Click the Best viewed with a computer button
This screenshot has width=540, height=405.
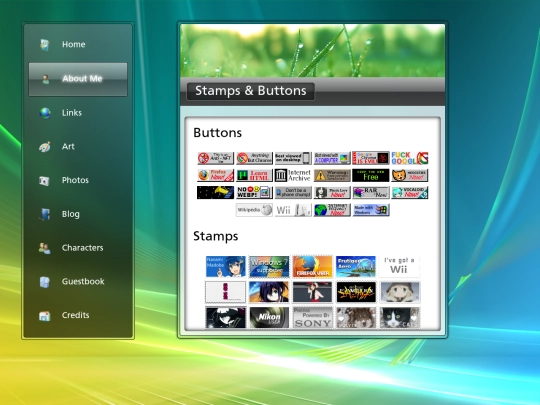click(x=332, y=158)
